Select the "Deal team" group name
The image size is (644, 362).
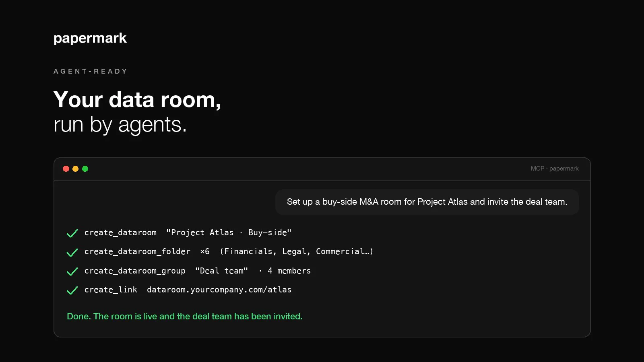coord(221,271)
